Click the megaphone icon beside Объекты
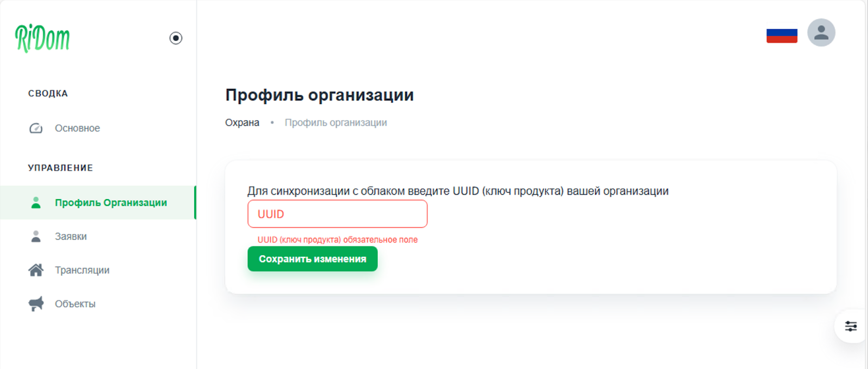868x369 pixels. click(x=36, y=303)
